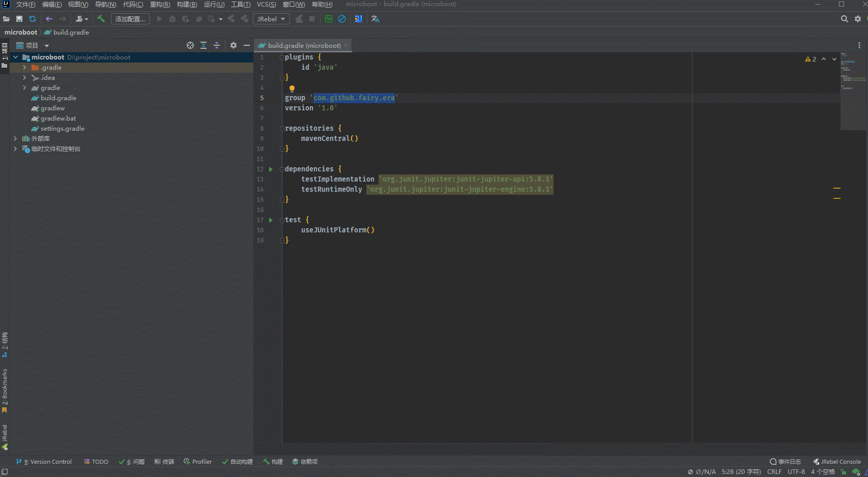Image resolution: width=868 pixels, height=477 pixels.
Task: Select gradlew.bat in the project tree
Action: tap(58, 118)
